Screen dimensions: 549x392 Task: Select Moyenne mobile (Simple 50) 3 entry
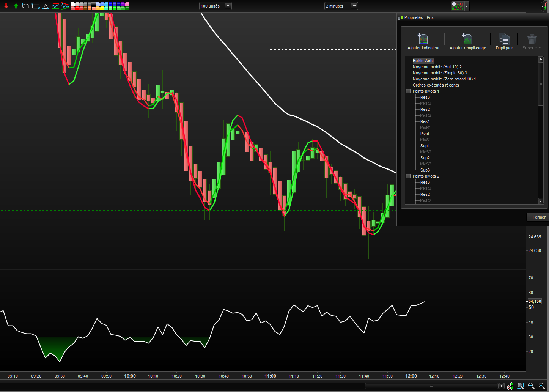click(x=439, y=73)
